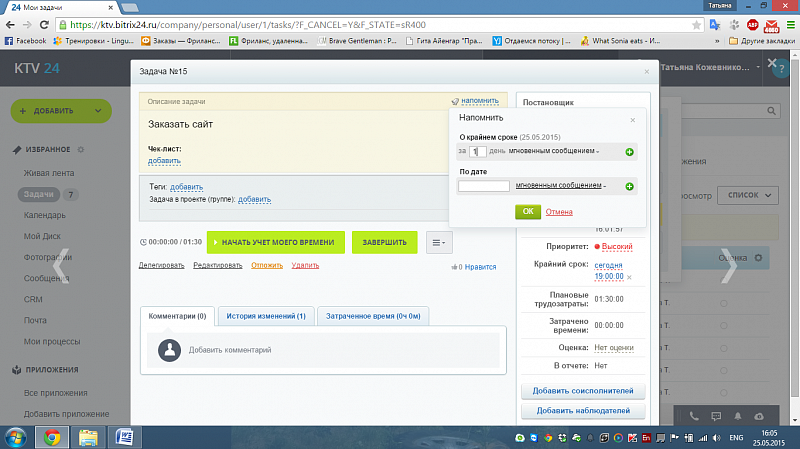The height and width of the screenshot is (449, 800).
Task: Open 'CRM' in sidebar
Action: click(33, 300)
